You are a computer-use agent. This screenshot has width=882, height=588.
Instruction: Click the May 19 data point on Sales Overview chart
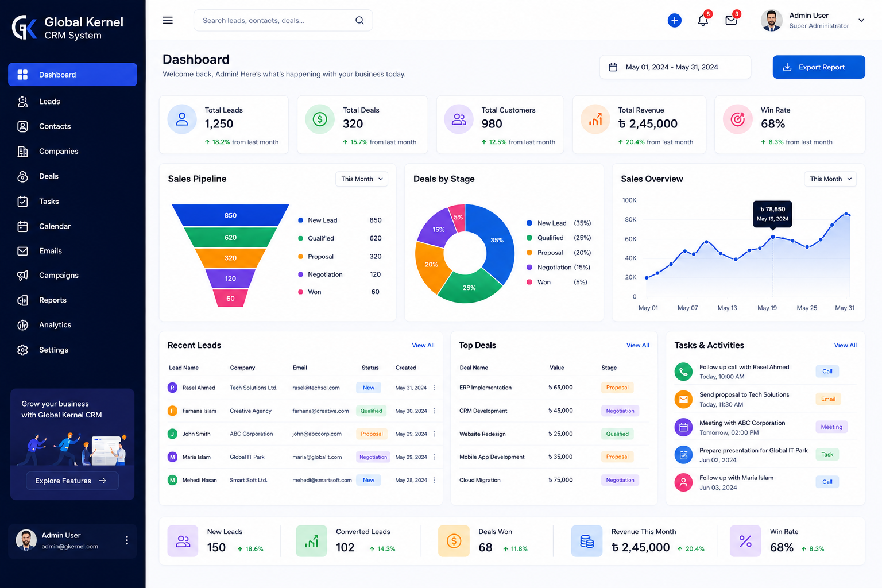click(773, 237)
